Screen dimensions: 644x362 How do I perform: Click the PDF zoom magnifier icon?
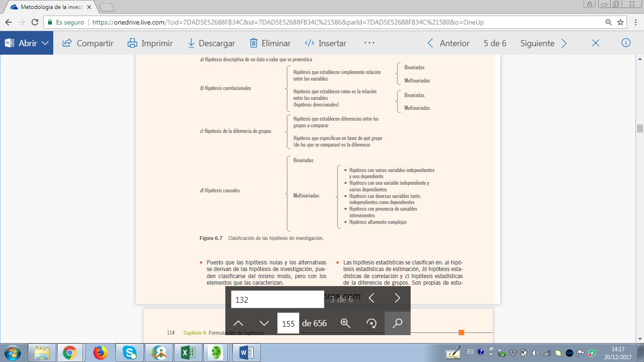(346, 323)
